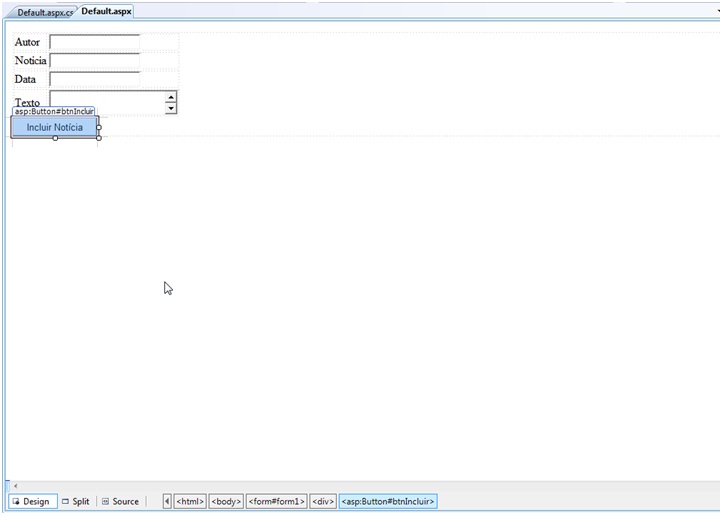Image resolution: width=722 pixels, height=515 pixels.
Task: Click the horizontal scrollbar left arrow
Action: (x=14, y=486)
